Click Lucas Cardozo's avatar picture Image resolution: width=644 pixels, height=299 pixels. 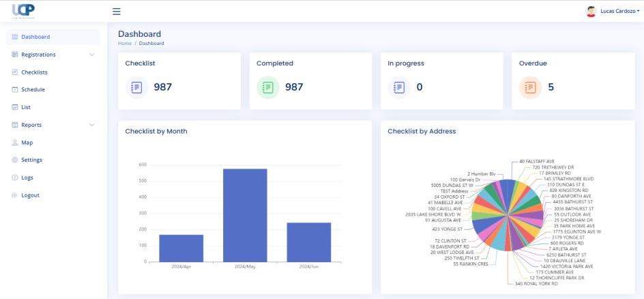pos(591,12)
